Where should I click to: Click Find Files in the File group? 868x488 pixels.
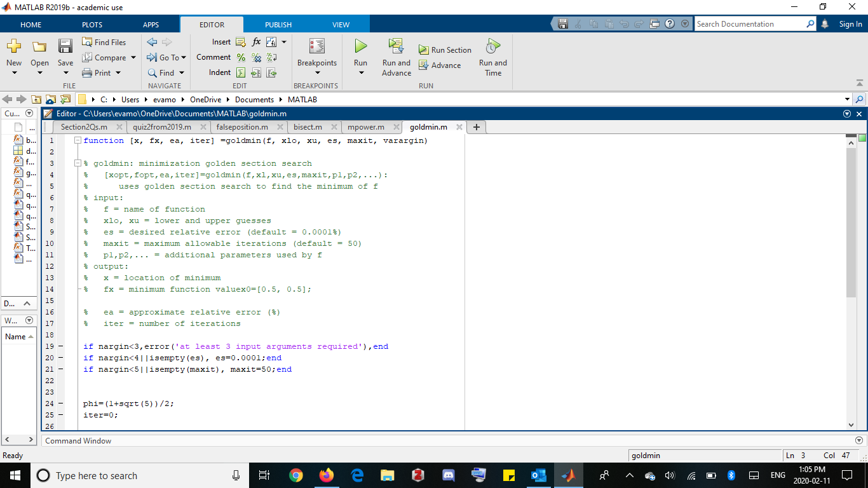104,42
